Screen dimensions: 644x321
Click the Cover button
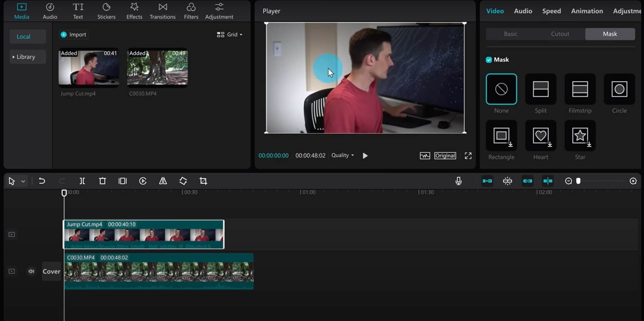click(51, 271)
